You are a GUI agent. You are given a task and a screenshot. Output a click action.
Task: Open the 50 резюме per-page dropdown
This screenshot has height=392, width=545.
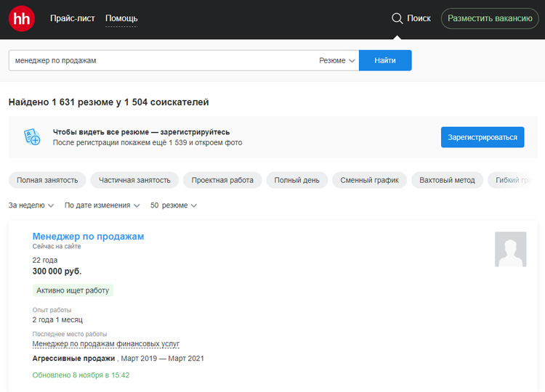(x=173, y=205)
